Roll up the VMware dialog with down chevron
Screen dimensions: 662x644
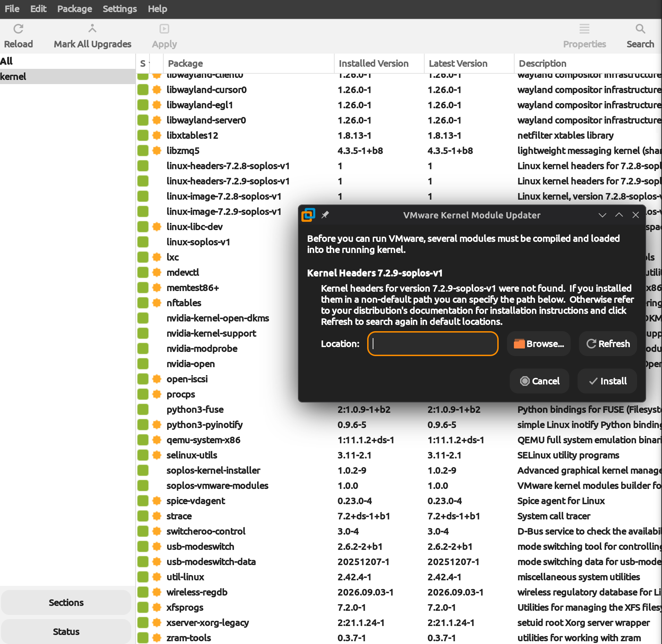pyautogui.click(x=602, y=215)
